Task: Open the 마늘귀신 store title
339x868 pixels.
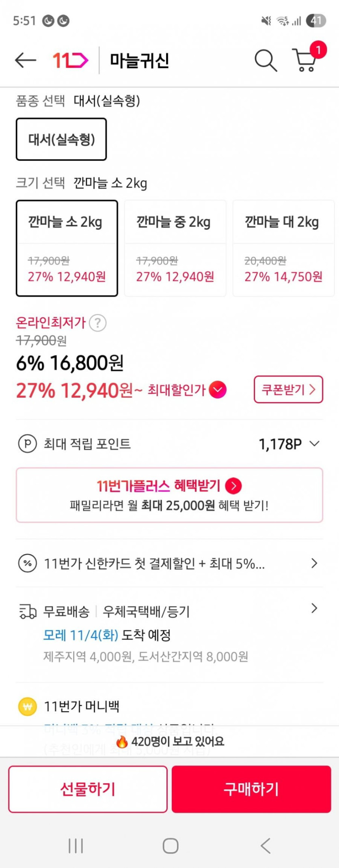Action: click(139, 60)
